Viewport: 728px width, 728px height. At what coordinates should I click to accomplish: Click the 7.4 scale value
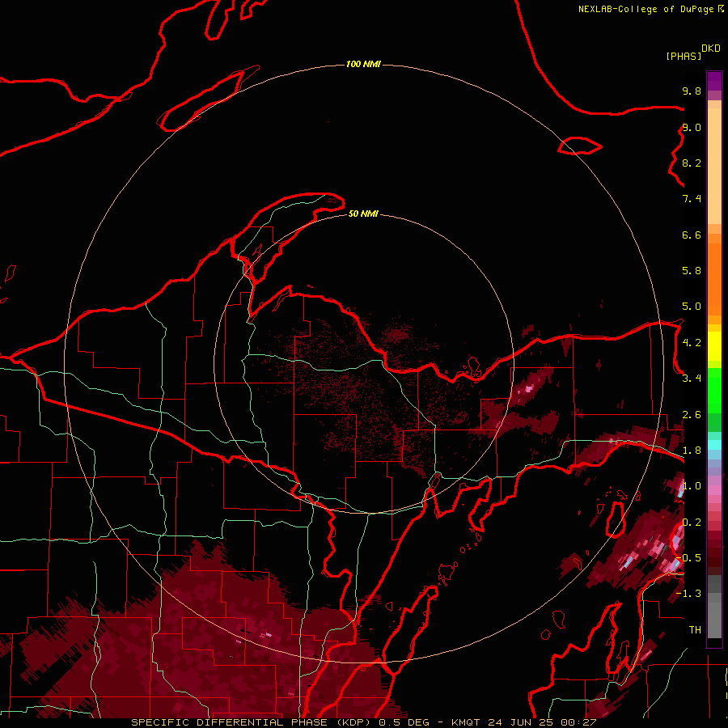pyautogui.click(x=692, y=199)
